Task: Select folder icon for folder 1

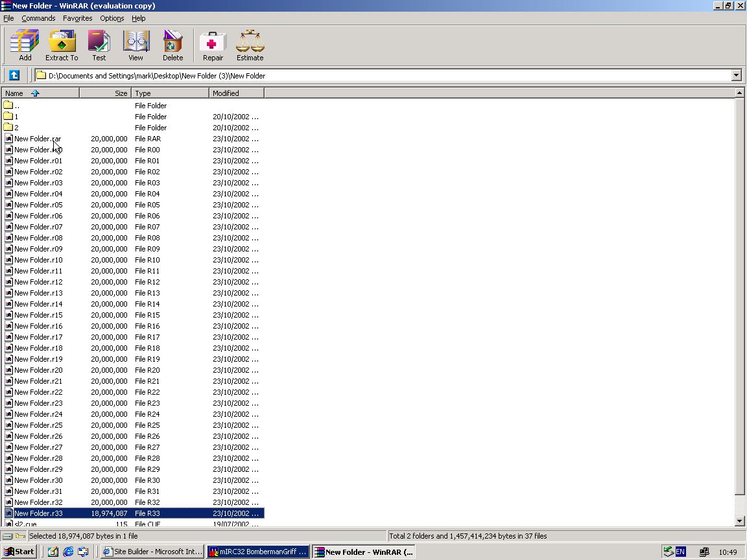Action: pyautogui.click(x=8, y=116)
